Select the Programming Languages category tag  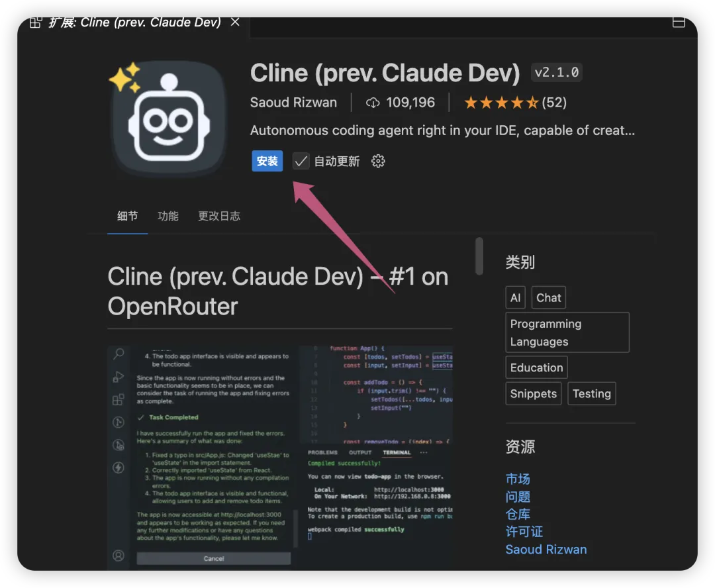pos(567,332)
